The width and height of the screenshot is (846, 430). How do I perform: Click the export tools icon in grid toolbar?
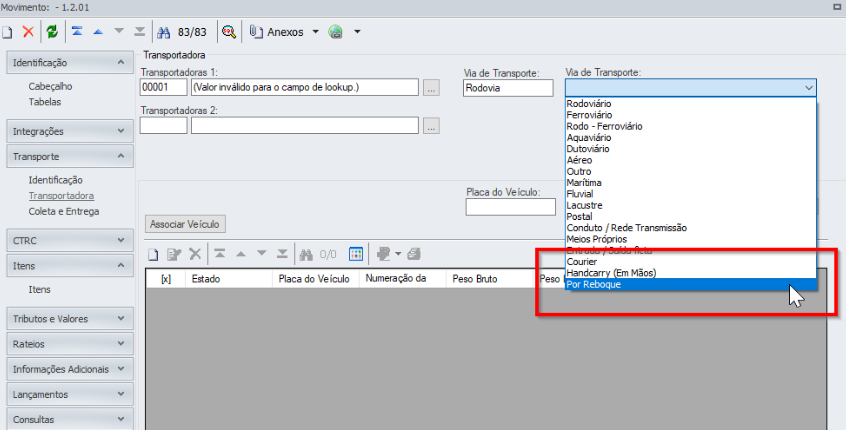click(x=384, y=254)
